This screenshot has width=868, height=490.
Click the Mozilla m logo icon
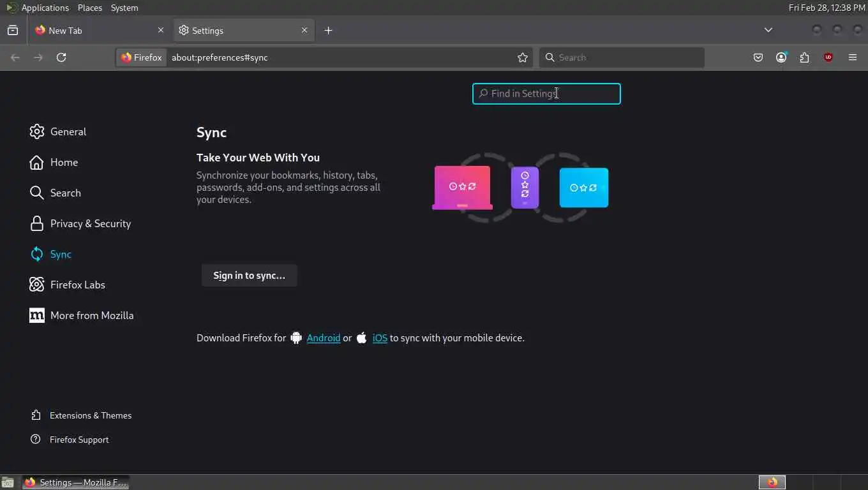[x=37, y=315]
